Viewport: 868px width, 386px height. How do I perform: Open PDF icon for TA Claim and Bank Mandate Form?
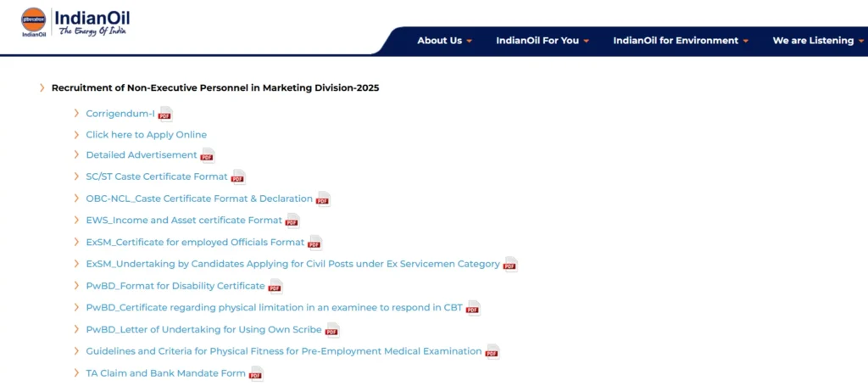click(x=256, y=374)
